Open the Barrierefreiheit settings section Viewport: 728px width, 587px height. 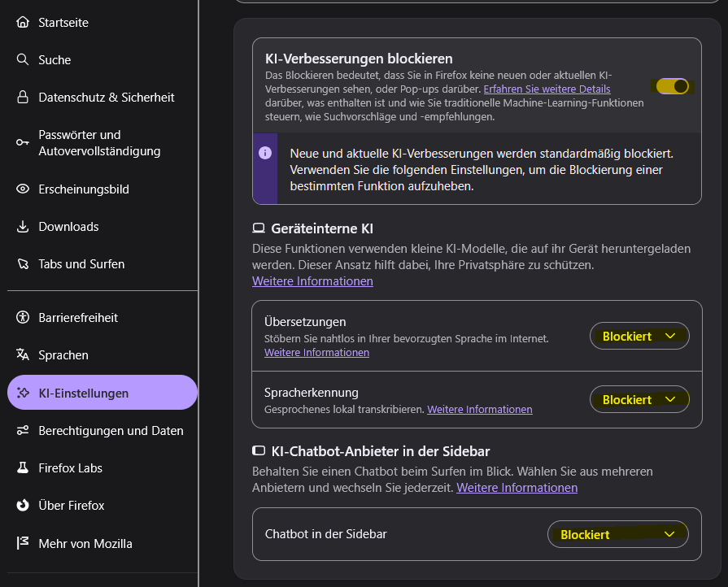(x=102, y=317)
